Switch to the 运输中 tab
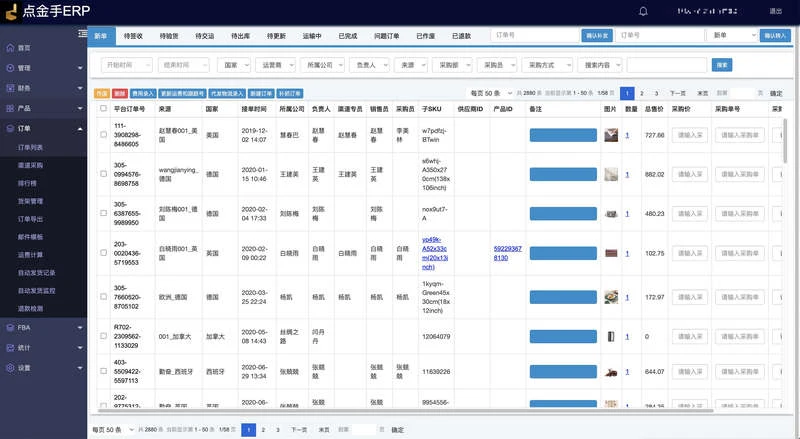The height and width of the screenshot is (439, 800). pyautogui.click(x=312, y=36)
